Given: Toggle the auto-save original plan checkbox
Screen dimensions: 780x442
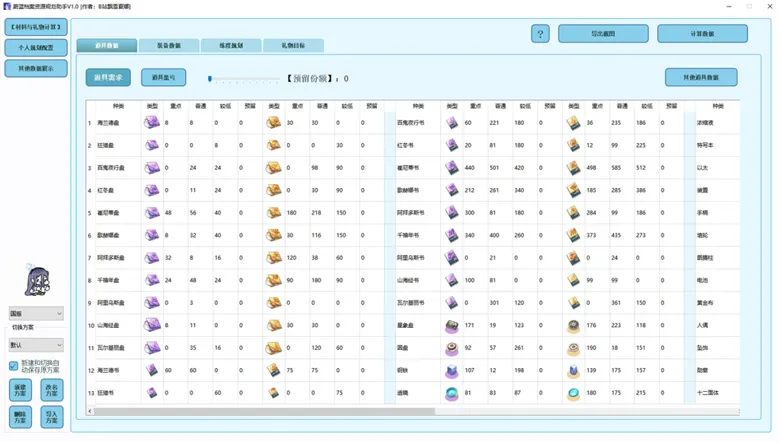Looking at the screenshot, I should pos(13,366).
